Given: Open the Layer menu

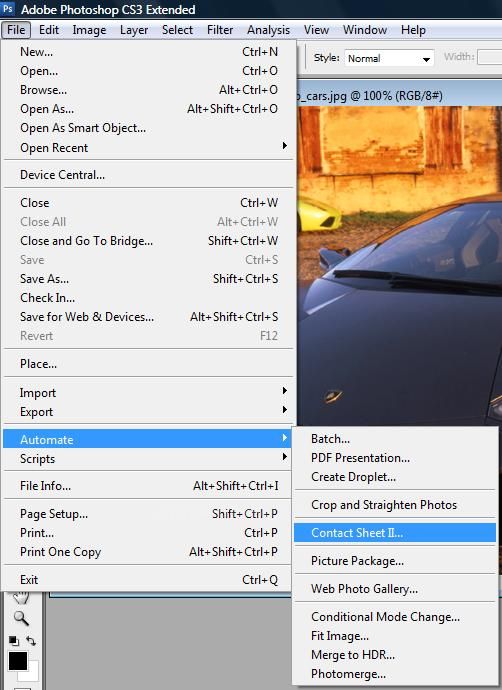Looking at the screenshot, I should coord(134,30).
